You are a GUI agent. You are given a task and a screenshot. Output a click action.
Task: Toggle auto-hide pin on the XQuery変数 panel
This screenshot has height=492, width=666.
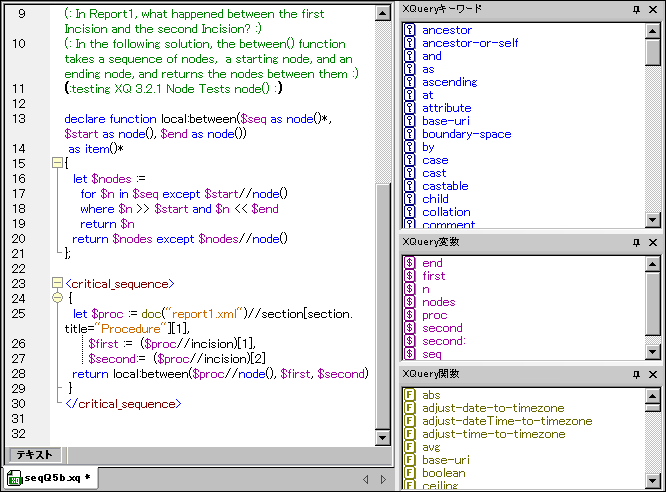pyautogui.click(x=637, y=243)
